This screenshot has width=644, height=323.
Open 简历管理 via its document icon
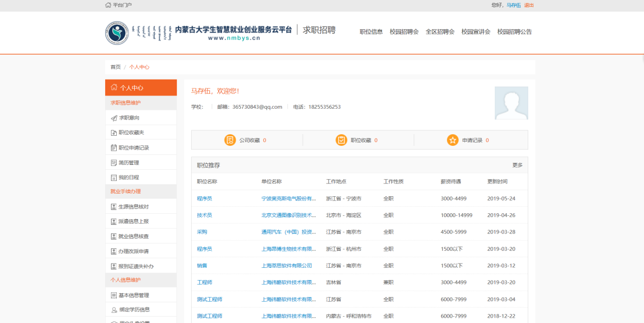pos(114,162)
